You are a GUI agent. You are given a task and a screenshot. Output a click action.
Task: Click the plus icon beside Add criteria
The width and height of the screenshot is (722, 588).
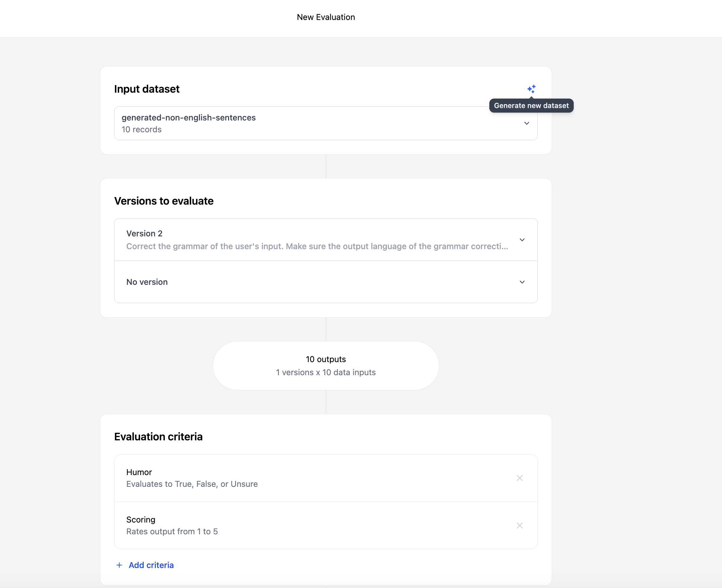pyautogui.click(x=119, y=565)
